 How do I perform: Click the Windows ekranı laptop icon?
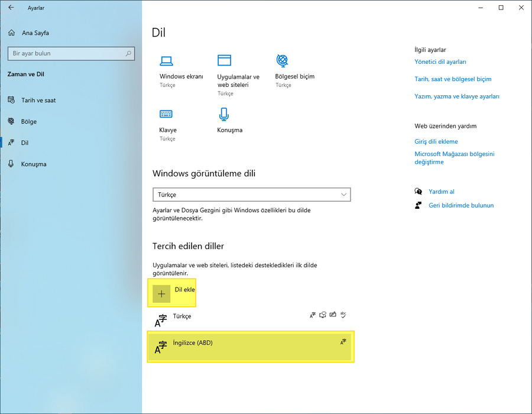point(166,61)
